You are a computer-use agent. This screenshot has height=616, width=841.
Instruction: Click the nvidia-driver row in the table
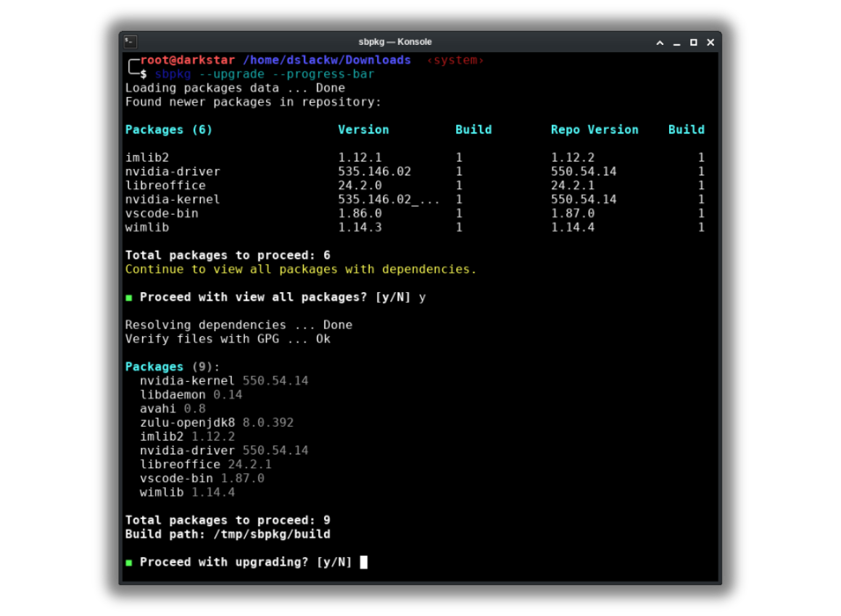(x=415, y=172)
